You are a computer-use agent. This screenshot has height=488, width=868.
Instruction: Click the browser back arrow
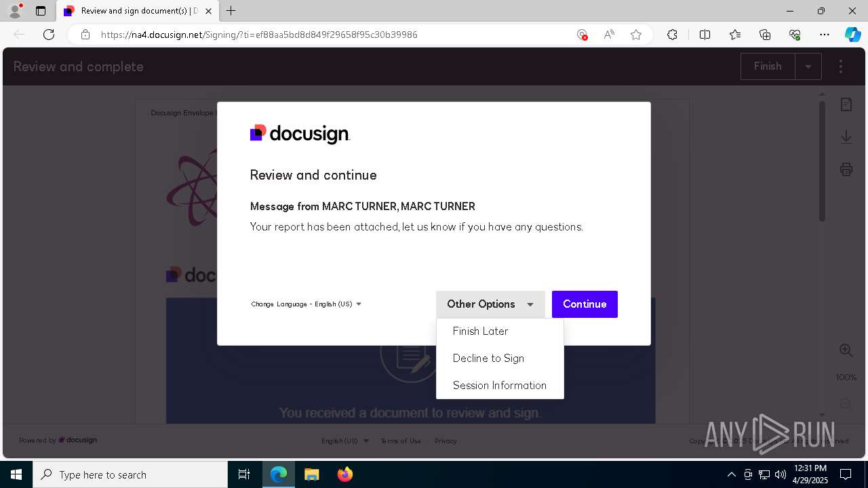[x=19, y=35]
